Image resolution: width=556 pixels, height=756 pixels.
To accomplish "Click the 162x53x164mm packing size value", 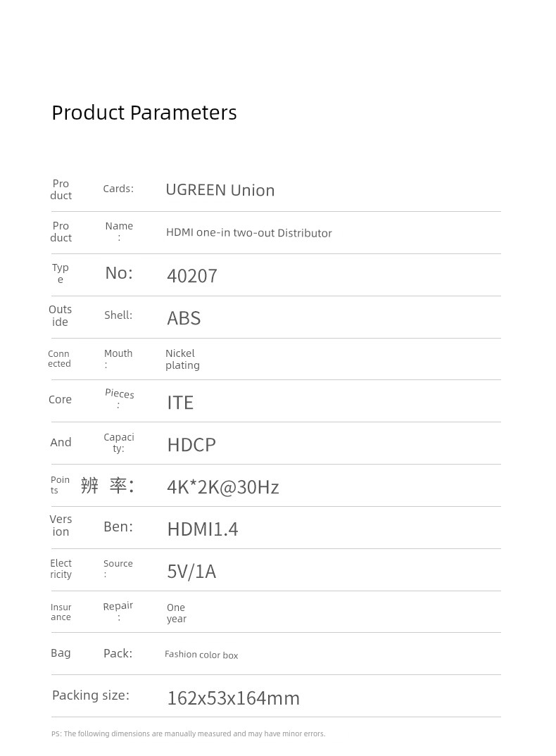I will pyautogui.click(x=234, y=698).
